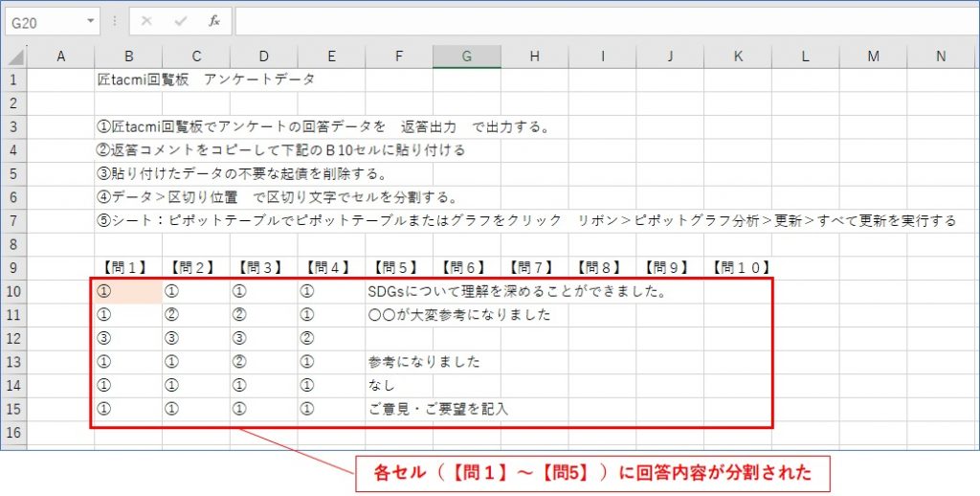This screenshot has height=496, width=980.
Task: Click in the formula bar input area
Action: tap(607, 22)
